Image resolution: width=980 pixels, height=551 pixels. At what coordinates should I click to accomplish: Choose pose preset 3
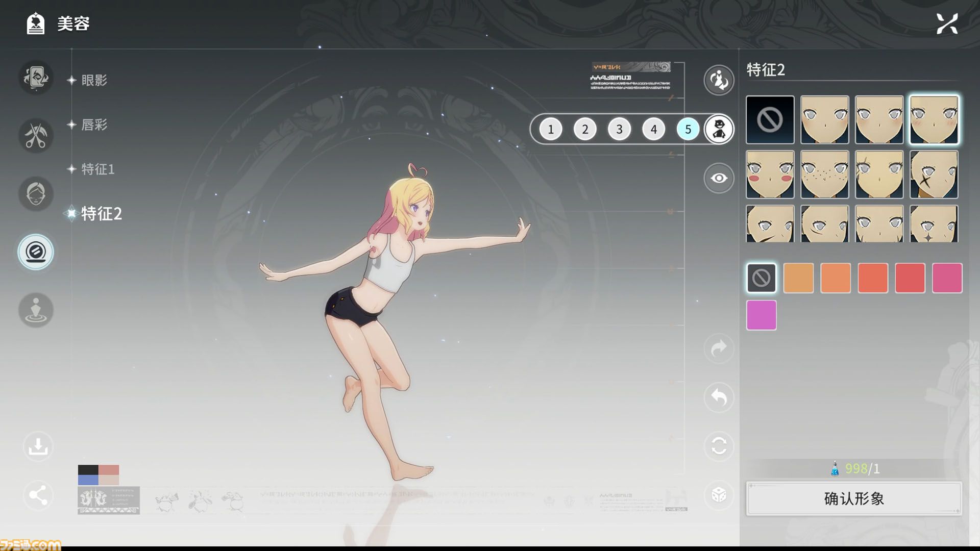619,129
